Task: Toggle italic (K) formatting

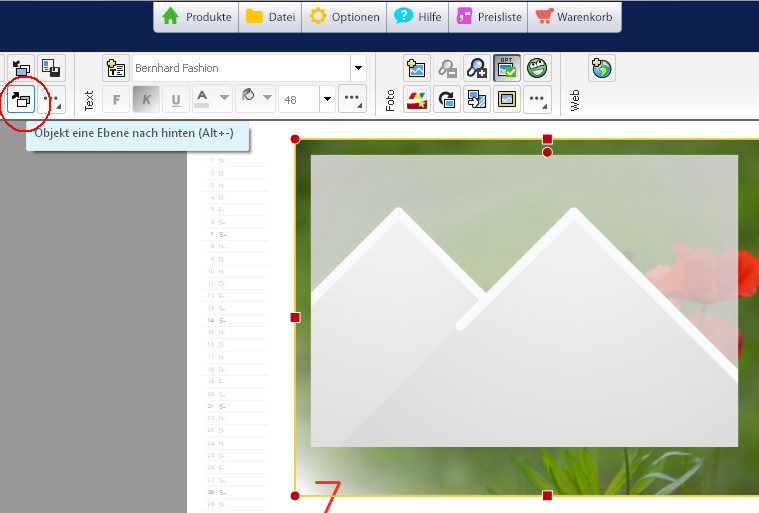Action: click(x=146, y=100)
